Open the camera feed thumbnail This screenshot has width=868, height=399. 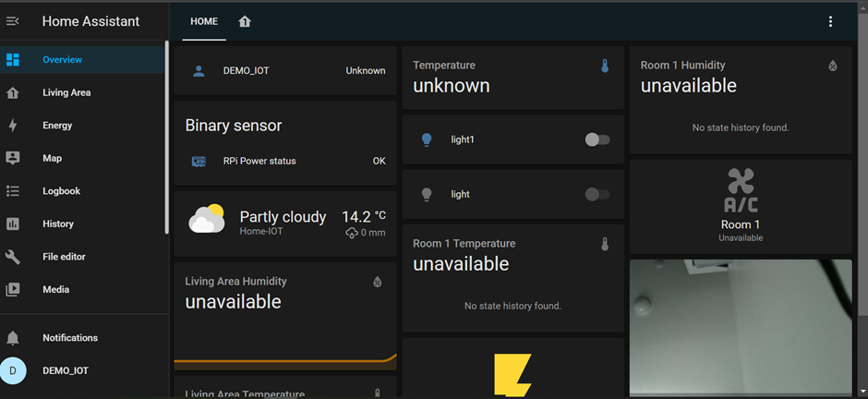click(x=741, y=328)
